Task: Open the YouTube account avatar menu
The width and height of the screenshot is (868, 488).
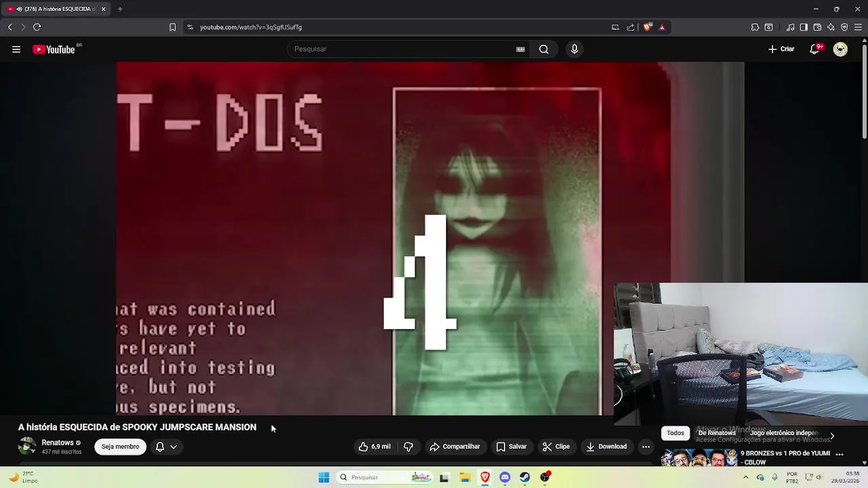Action: pyautogui.click(x=840, y=49)
